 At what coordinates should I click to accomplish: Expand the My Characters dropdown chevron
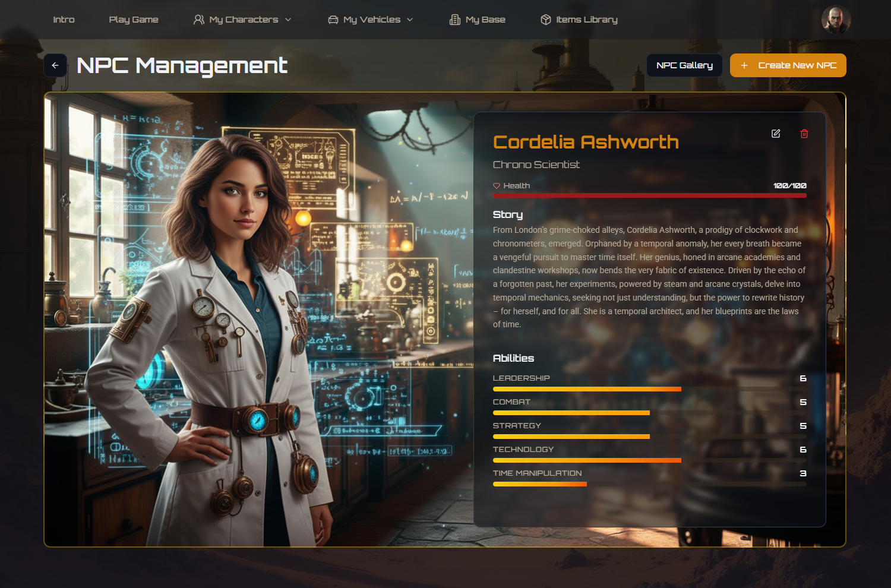[x=288, y=20]
